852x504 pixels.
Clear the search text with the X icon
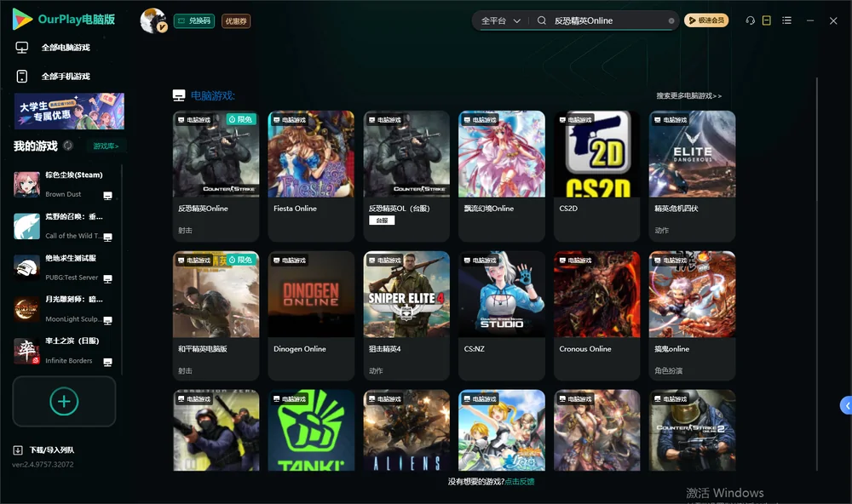click(671, 20)
